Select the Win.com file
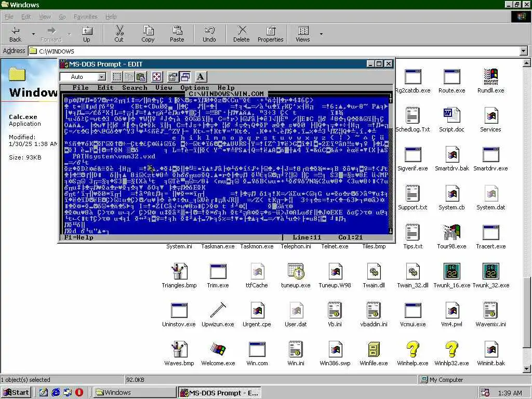 pos(257,354)
